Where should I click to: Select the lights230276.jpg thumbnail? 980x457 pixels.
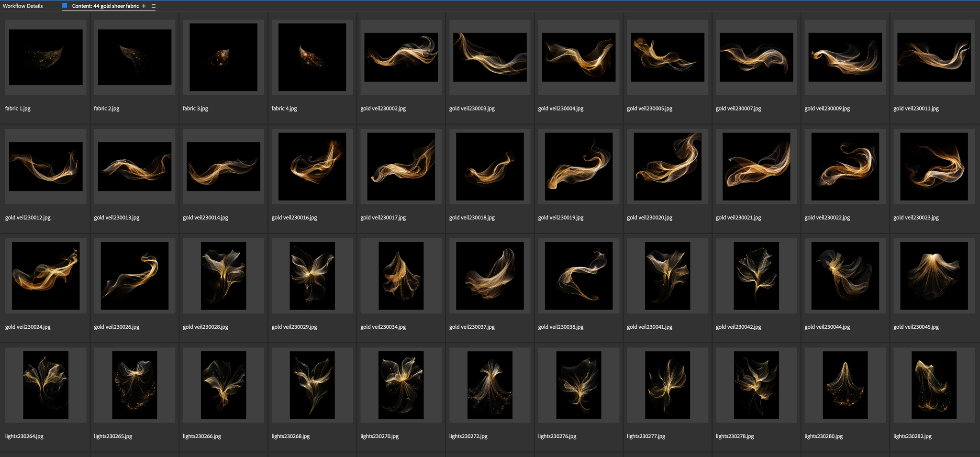coord(579,385)
